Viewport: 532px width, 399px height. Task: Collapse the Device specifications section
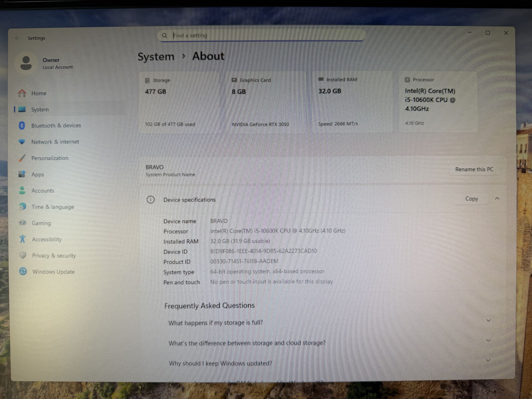(x=497, y=199)
